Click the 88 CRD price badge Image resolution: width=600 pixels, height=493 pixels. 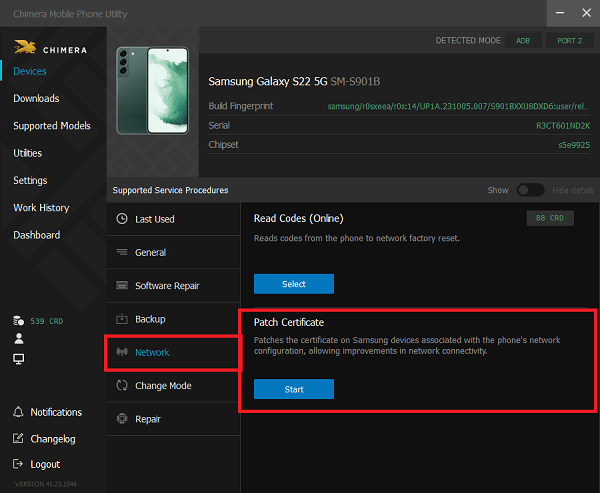550,218
